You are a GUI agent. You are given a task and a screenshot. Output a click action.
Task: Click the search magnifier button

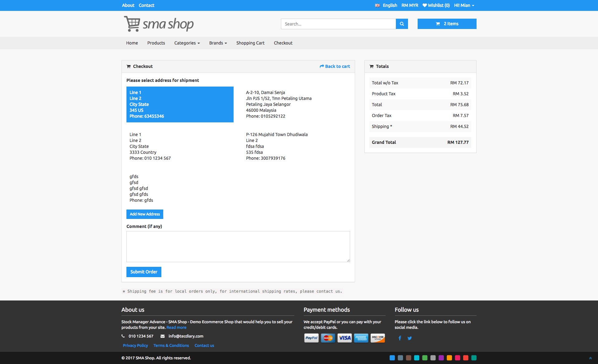coord(402,24)
